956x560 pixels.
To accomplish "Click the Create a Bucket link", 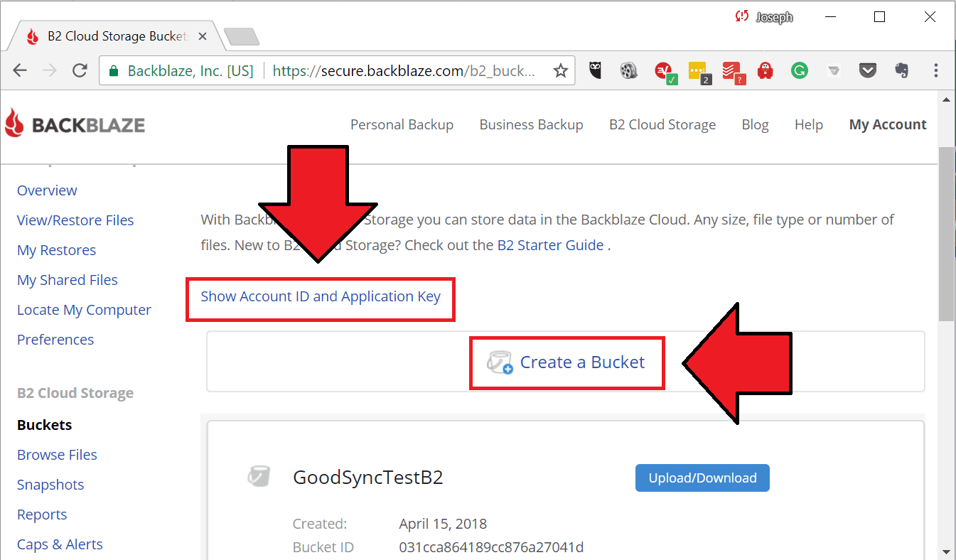I will [582, 362].
